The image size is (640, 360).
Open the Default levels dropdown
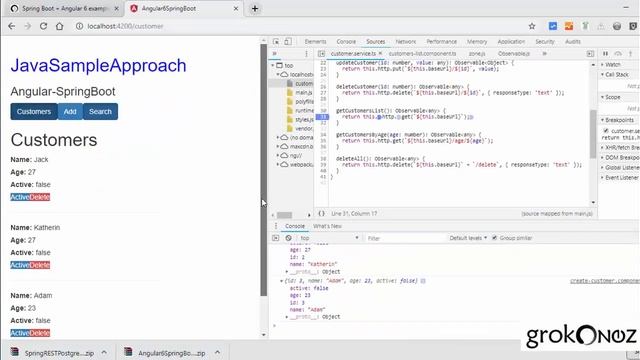pyautogui.click(x=468, y=238)
